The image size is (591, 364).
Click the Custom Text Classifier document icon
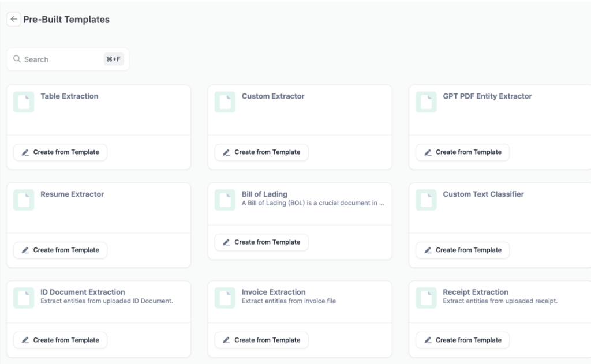click(426, 200)
